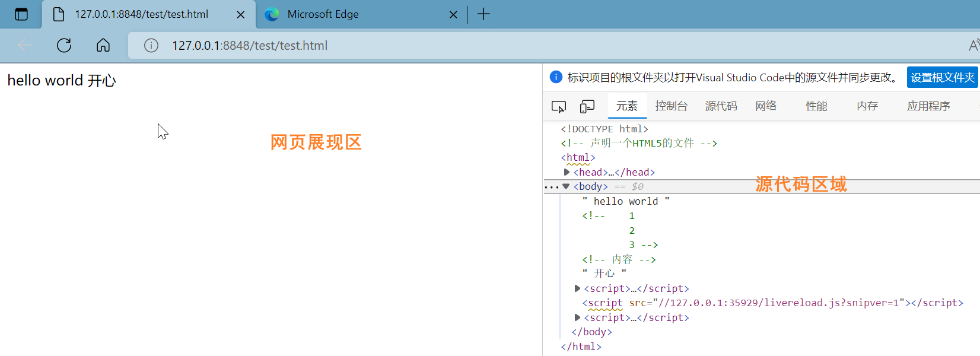Screen dimensions: 980x356
Task: Click the read aloud icon in address bar
Action: pos(973,45)
